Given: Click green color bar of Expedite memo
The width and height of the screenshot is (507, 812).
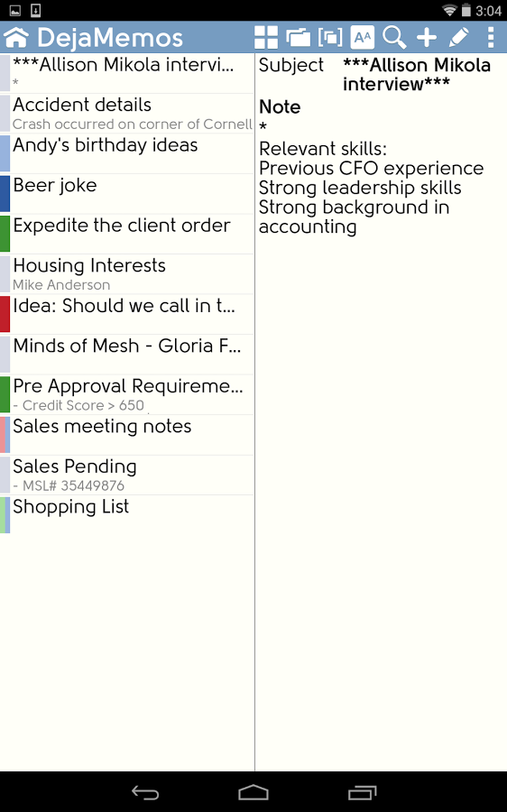Looking at the screenshot, I should [5, 234].
